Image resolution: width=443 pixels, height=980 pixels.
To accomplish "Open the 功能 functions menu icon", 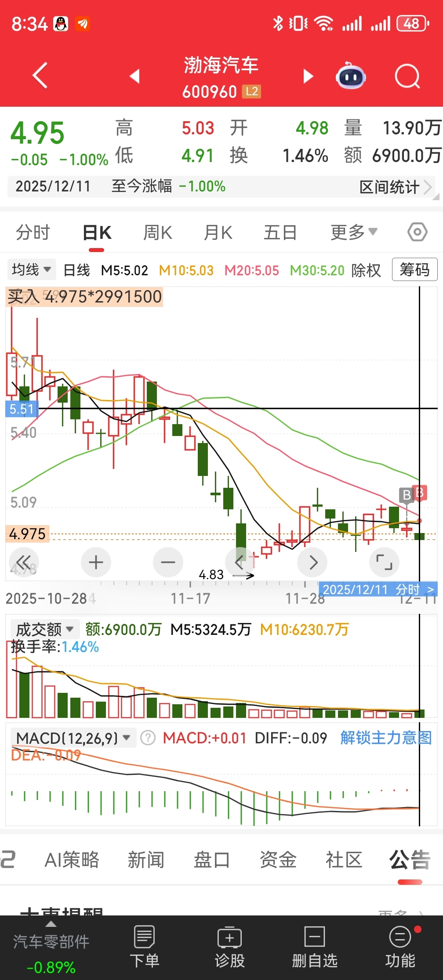I will click(400, 947).
